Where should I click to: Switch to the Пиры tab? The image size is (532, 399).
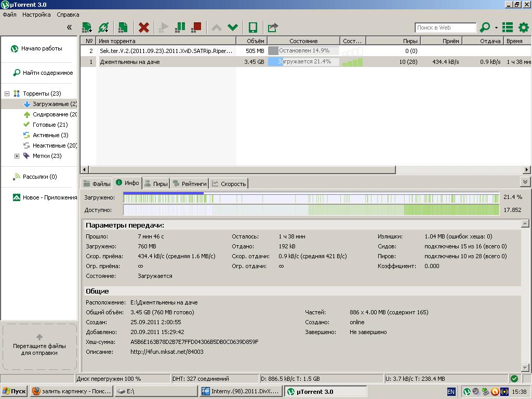[156, 183]
